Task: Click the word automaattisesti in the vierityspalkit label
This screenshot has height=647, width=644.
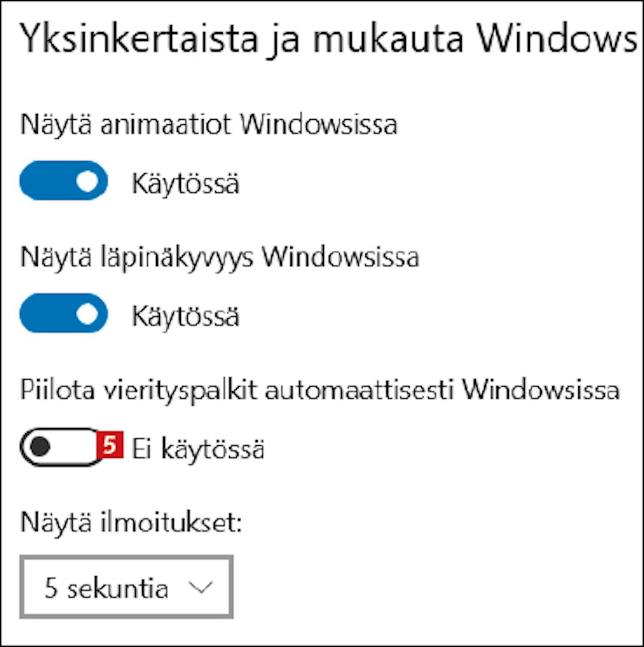Action: [359, 390]
